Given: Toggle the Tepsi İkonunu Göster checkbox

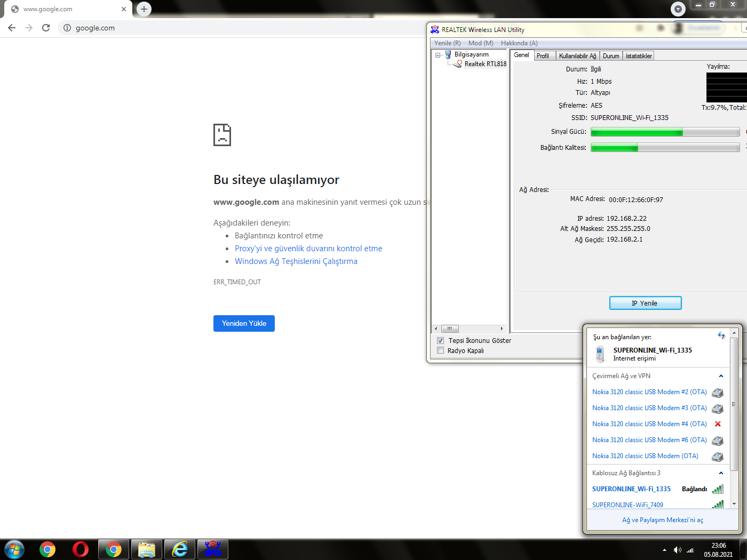Looking at the screenshot, I should pyautogui.click(x=441, y=340).
